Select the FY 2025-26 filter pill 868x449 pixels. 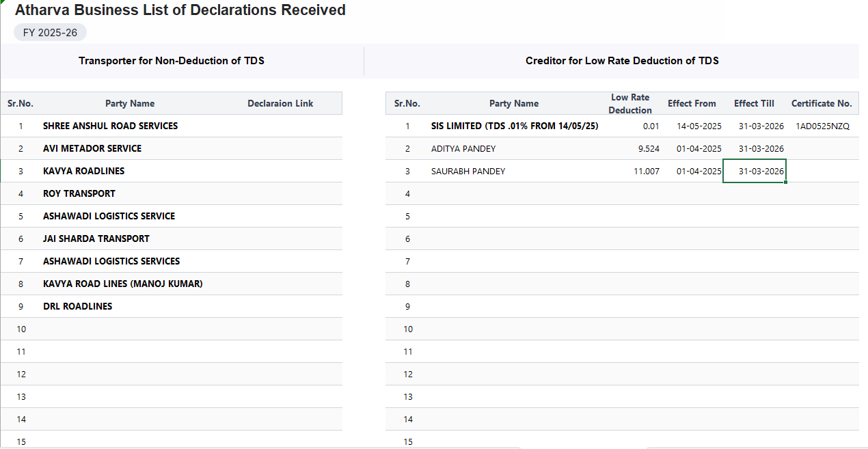click(50, 32)
